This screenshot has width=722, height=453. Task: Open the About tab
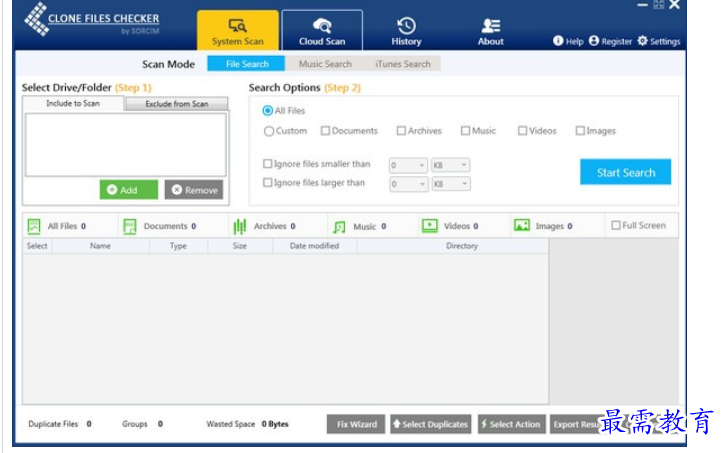[x=490, y=31]
